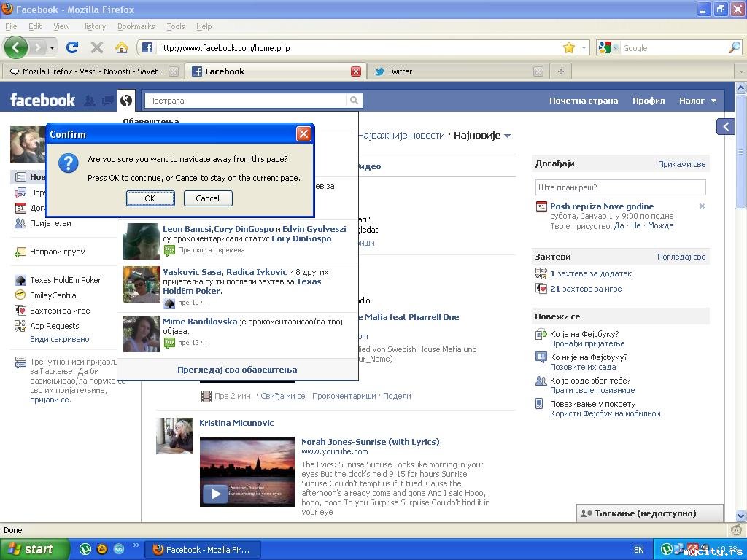Click the search magnifier in Facebook search
This screenshot has width=747, height=560.
coord(354,101)
